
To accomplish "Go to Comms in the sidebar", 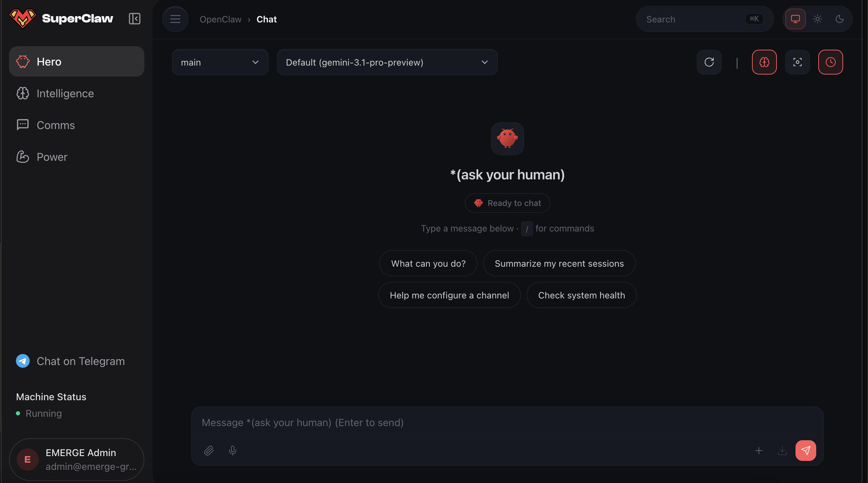I will point(56,125).
